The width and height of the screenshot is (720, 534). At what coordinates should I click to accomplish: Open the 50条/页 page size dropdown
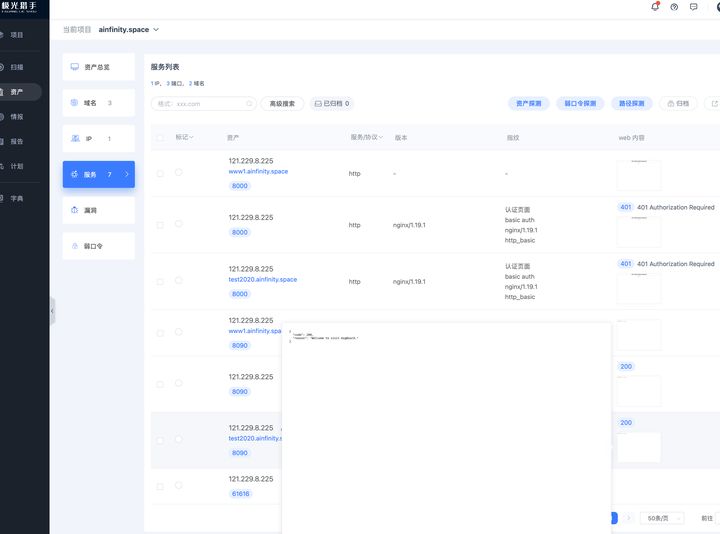coord(662,518)
